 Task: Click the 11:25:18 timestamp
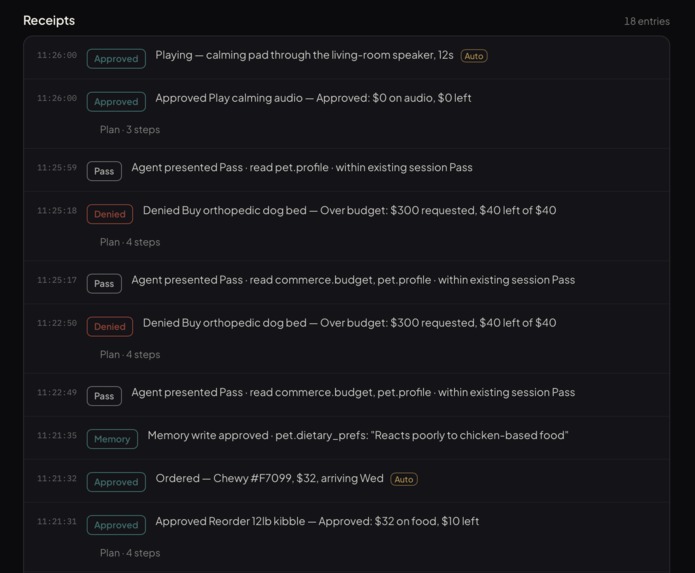click(x=57, y=211)
